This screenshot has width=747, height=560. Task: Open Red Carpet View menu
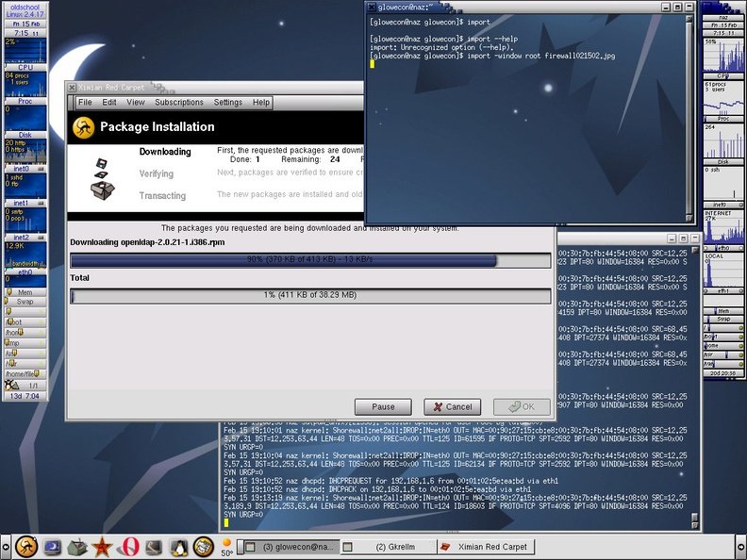[135, 103]
